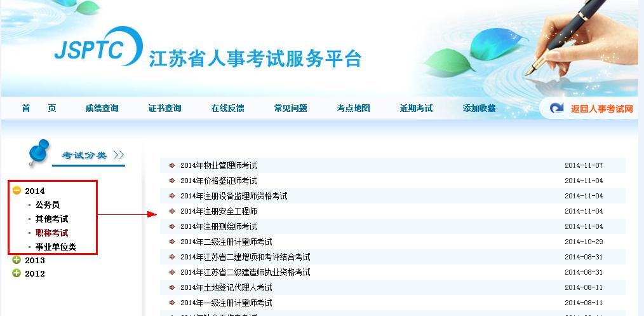
Task: Click the 考试分类 heading
Action: point(84,155)
